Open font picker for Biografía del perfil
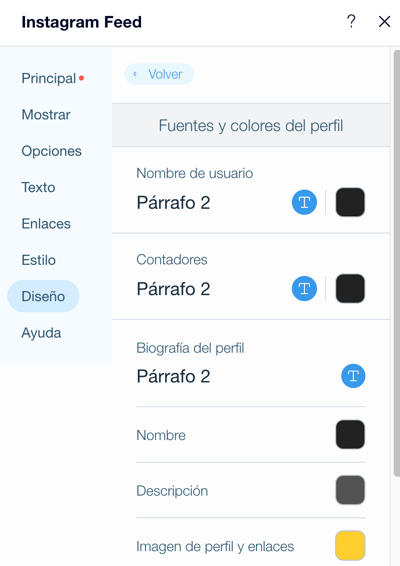The width and height of the screenshot is (400, 566). click(353, 376)
